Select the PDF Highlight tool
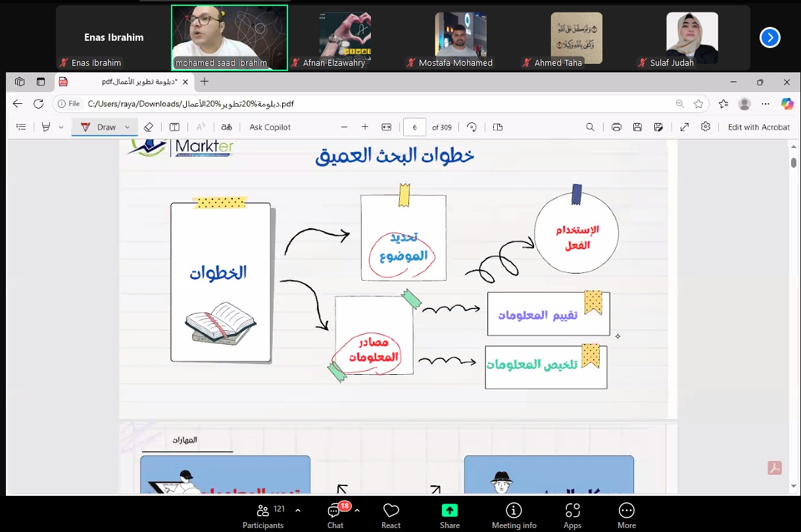This screenshot has height=532, width=801. 46,127
